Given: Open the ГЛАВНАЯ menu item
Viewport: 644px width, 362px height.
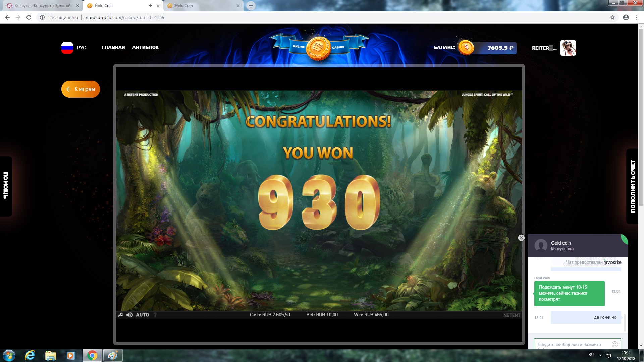Looking at the screenshot, I should 113,47.
